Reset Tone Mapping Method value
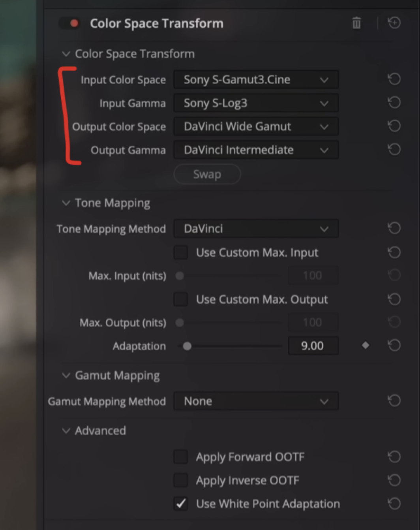This screenshot has height=530, width=420. [394, 228]
